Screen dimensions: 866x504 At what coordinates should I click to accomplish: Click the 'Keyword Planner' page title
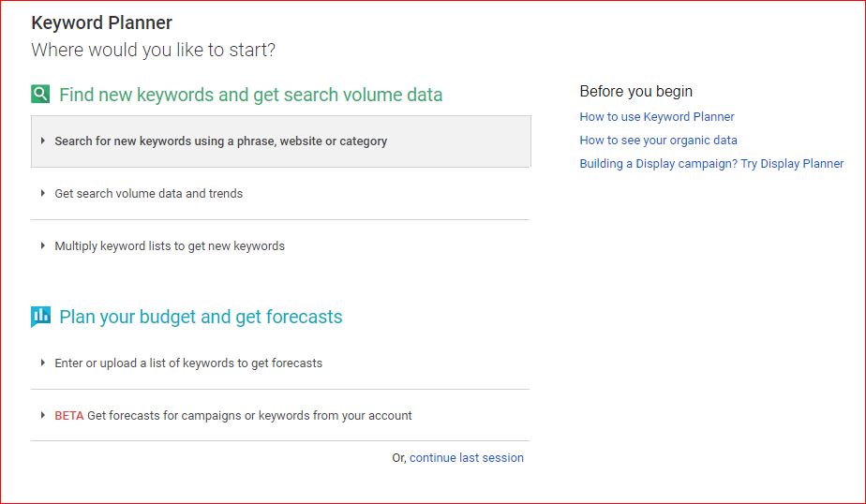[x=101, y=22]
